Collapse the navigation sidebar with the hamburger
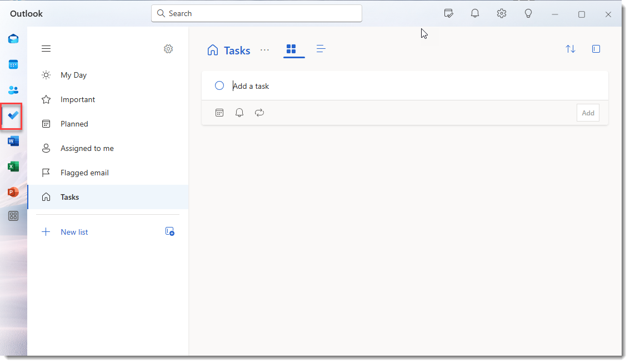Screen dimensions: 630x364 coord(46,48)
